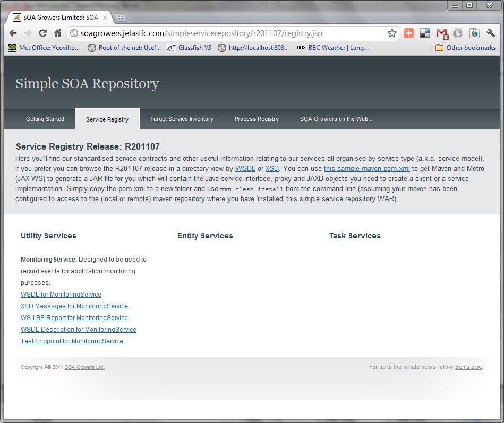Image resolution: width=504 pixels, height=423 pixels.
Task: Download the sample maven pom.xml
Action: tap(366, 169)
